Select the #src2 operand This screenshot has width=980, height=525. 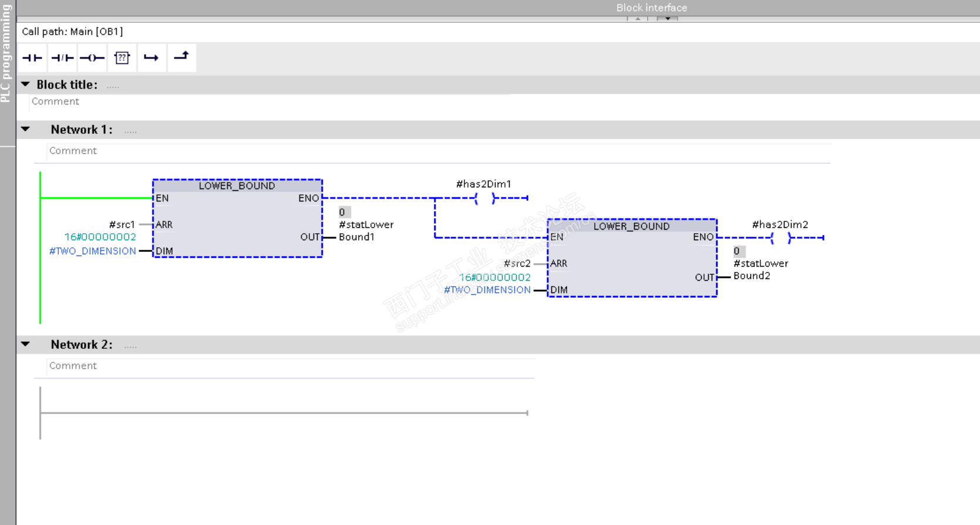(x=517, y=264)
